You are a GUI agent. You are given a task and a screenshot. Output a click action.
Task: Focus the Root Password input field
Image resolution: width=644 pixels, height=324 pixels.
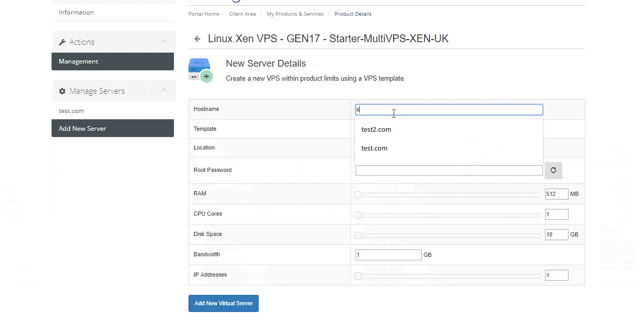click(449, 170)
